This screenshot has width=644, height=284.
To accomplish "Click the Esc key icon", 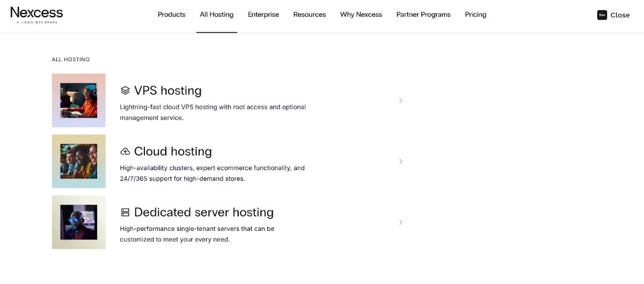I will click(x=602, y=15).
